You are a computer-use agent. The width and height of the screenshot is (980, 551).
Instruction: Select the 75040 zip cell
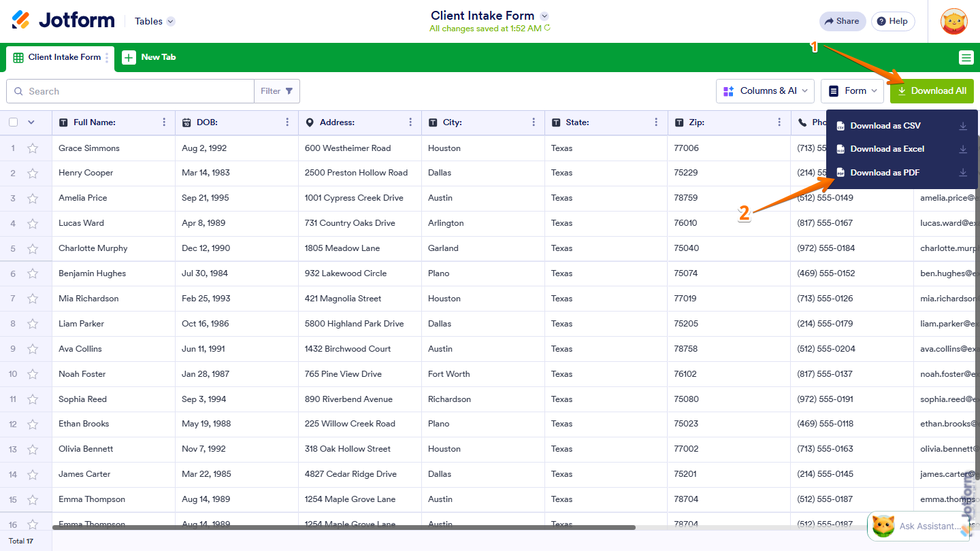(730, 248)
